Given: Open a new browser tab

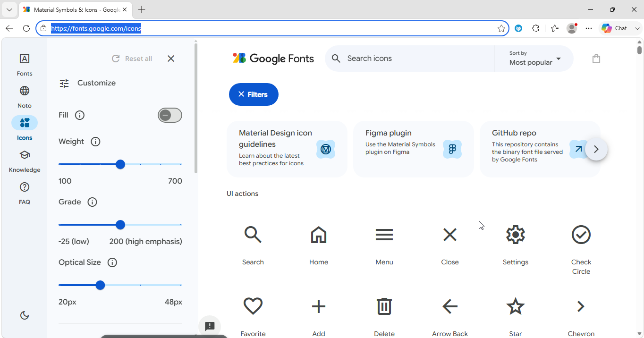Looking at the screenshot, I should coord(142,9).
